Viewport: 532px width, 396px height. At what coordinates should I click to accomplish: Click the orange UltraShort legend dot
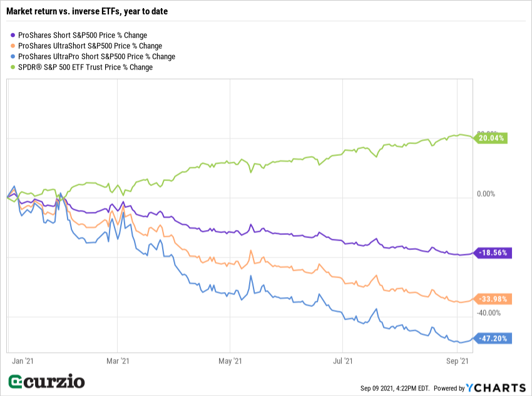point(14,46)
